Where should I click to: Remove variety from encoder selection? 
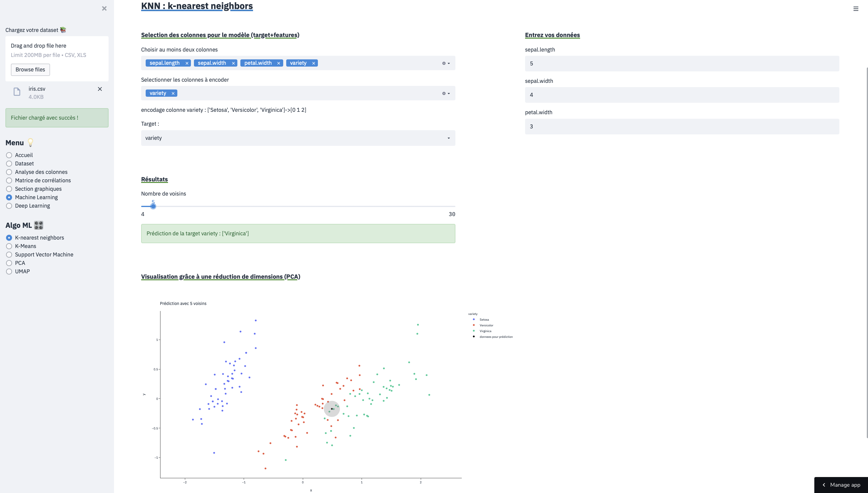tap(173, 93)
